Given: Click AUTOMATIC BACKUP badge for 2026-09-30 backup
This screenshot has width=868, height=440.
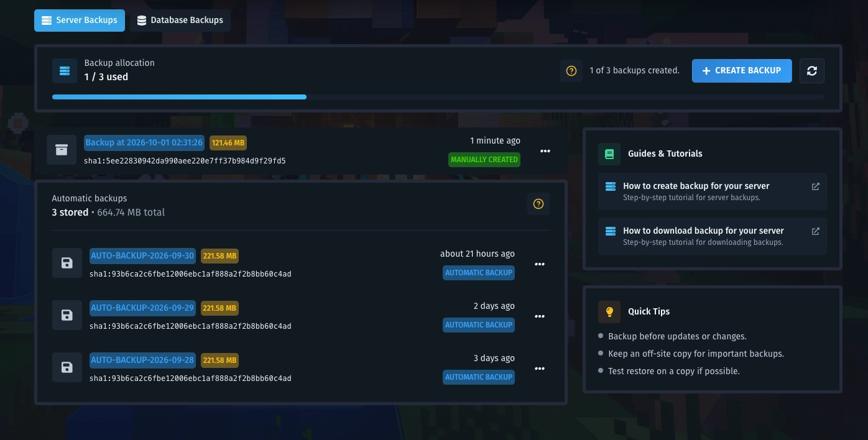Looking at the screenshot, I should [x=479, y=273].
